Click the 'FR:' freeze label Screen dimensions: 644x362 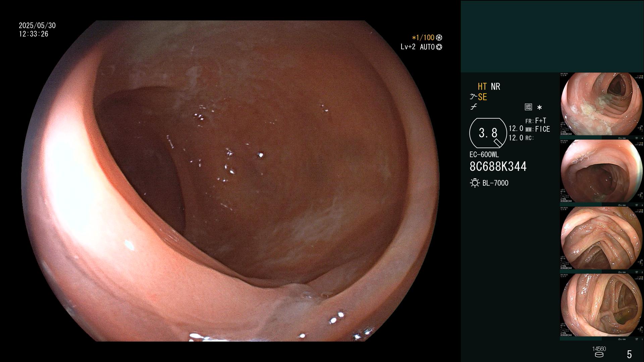tap(529, 121)
